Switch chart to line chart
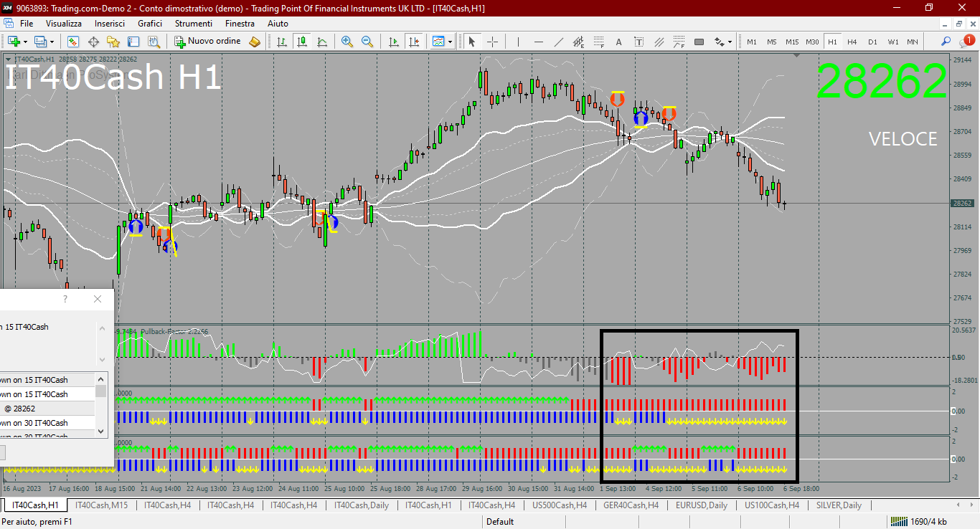This screenshot has width=980, height=529. click(322, 42)
